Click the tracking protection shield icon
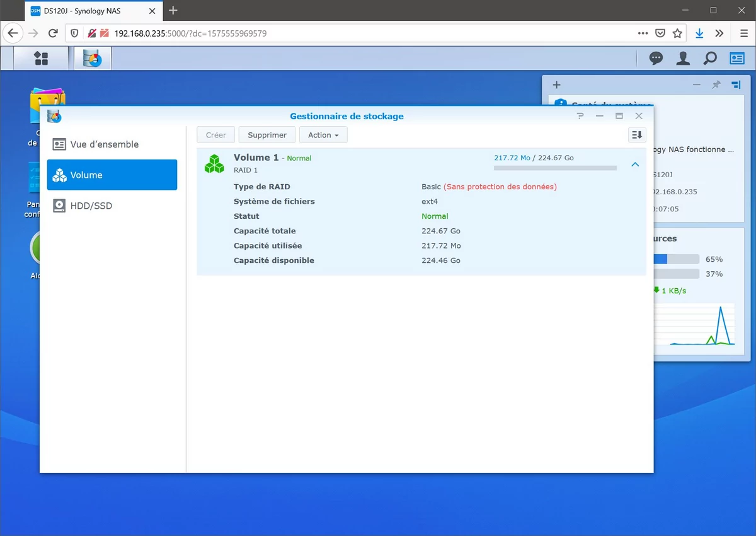 click(74, 33)
